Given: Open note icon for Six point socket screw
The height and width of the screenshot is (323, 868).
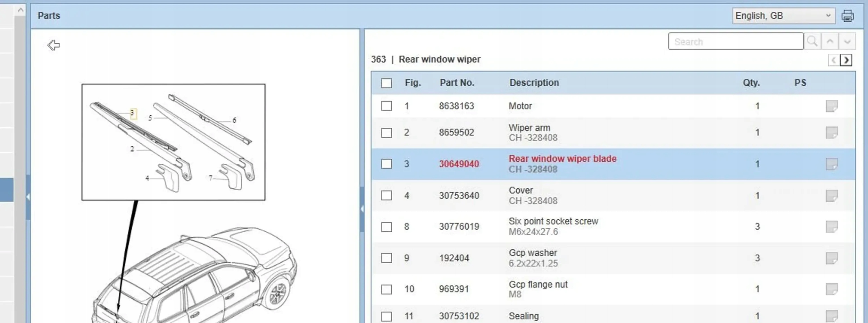Looking at the screenshot, I should (832, 227).
